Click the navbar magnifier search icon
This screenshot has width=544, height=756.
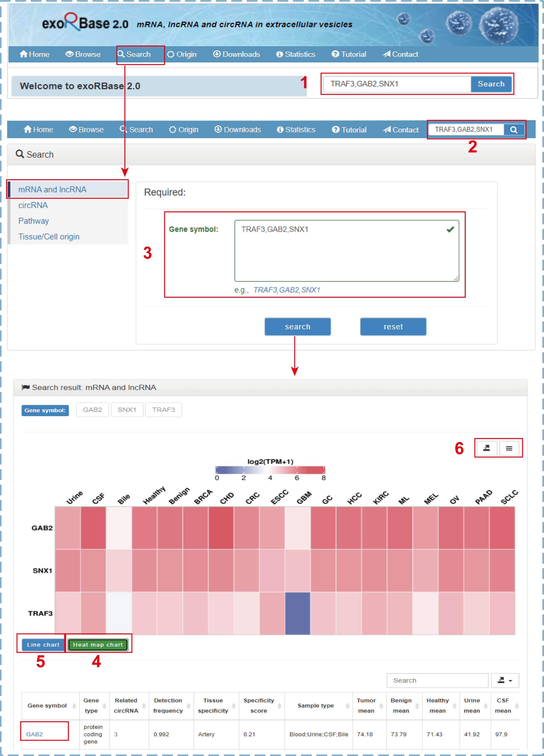[514, 129]
